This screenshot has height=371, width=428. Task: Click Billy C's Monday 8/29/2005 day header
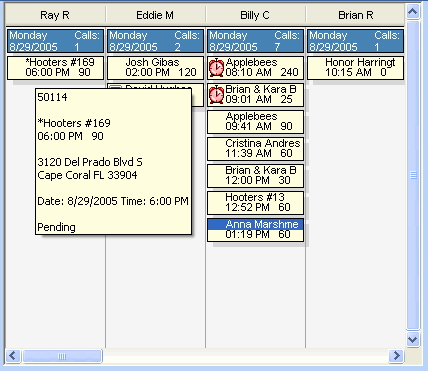tap(255, 41)
